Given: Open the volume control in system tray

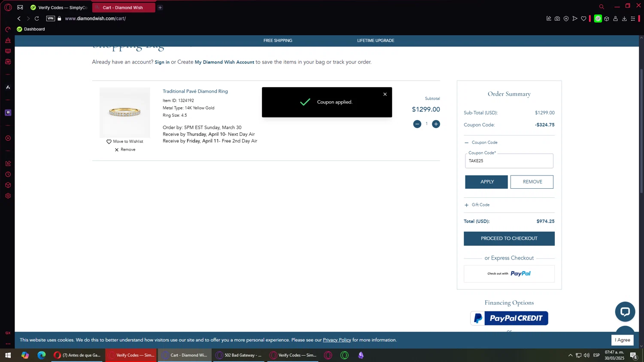Looking at the screenshot, I should pyautogui.click(x=586, y=355).
